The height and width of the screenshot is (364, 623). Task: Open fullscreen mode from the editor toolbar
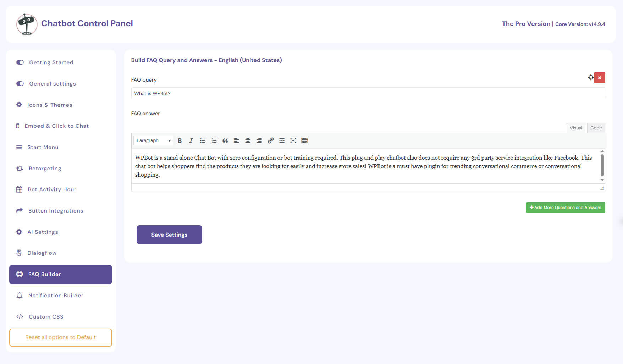click(293, 140)
